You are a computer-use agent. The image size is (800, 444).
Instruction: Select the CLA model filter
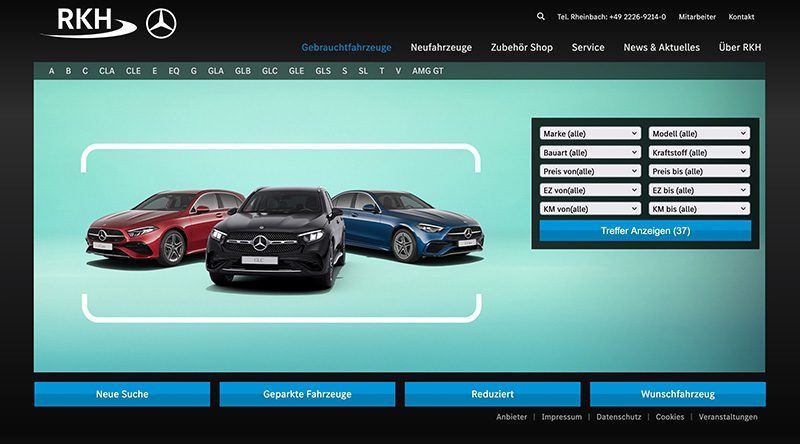point(107,71)
